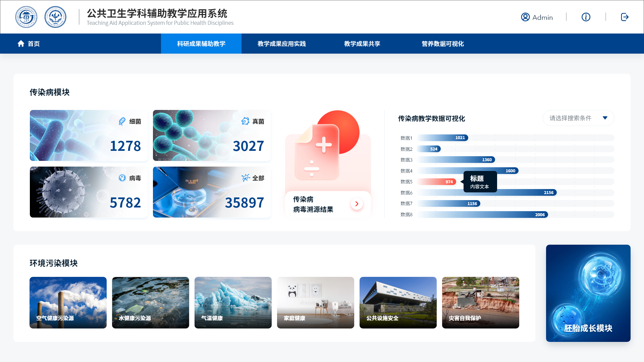Open the info icon in header
The width and height of the screenshot is (644, 362).
(586, 17)
